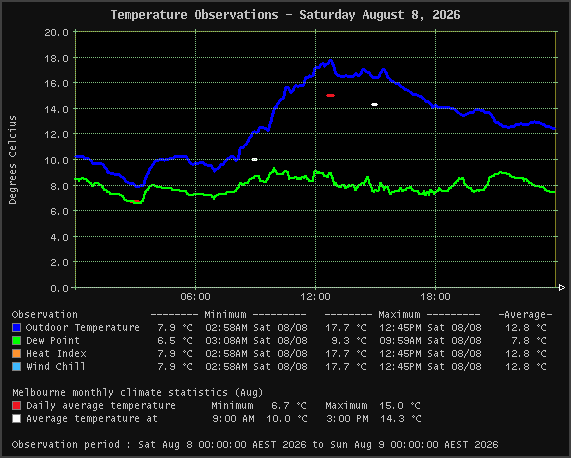This screenshot has height=458, width=571.
Task: Click the red minimum marker on dew line
Action: (135, 201)
